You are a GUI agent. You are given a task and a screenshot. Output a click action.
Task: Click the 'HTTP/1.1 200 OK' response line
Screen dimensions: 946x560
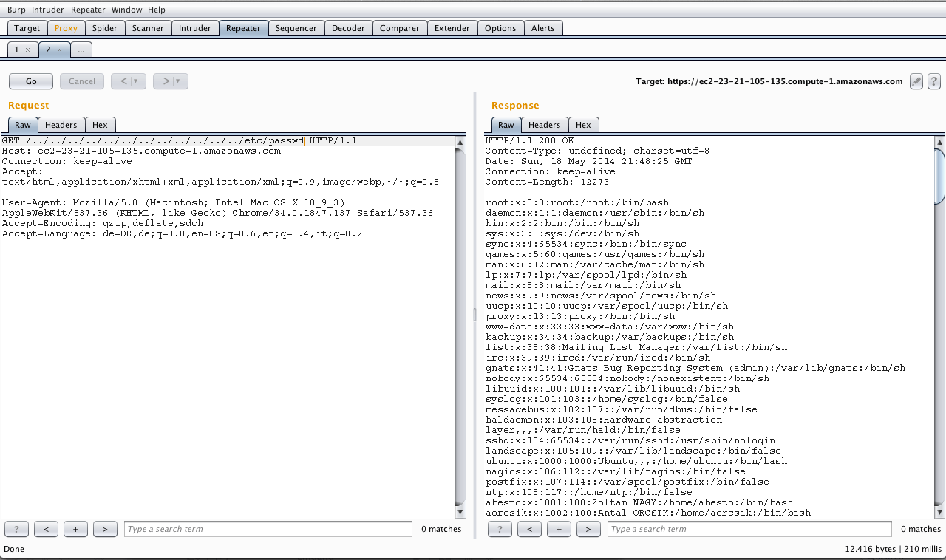pyautogui.click(x=529, y=140)
